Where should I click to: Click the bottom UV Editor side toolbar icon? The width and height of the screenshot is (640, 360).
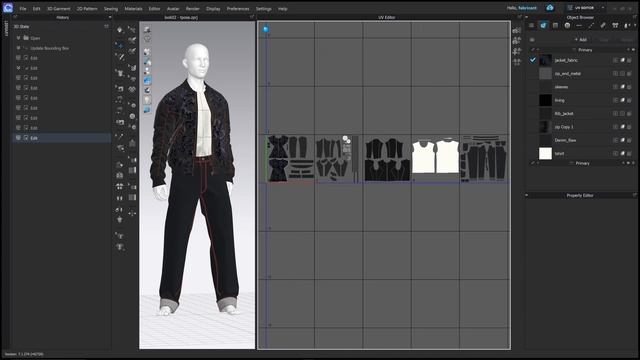coord(517,62)
